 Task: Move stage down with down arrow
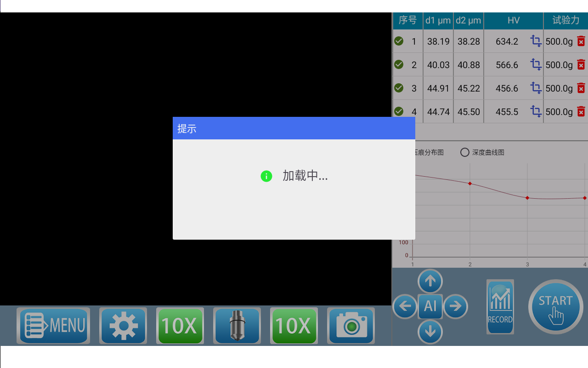430,332
